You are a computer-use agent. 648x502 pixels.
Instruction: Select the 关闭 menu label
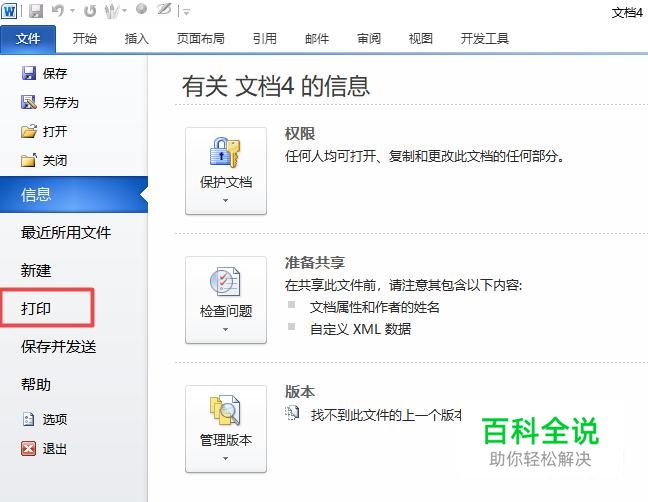(x=55, y=160)
